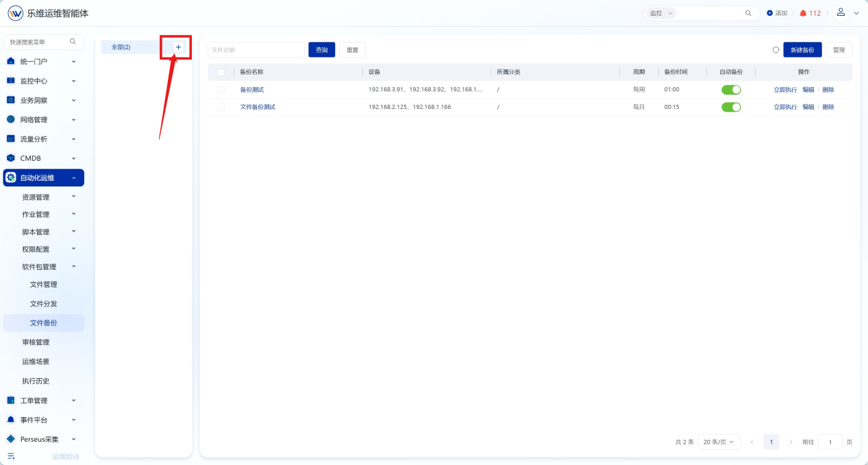This screenshot has width=868, height=465.
Task: Click the 添加 plus icon in header
Action: pos(769,13)
